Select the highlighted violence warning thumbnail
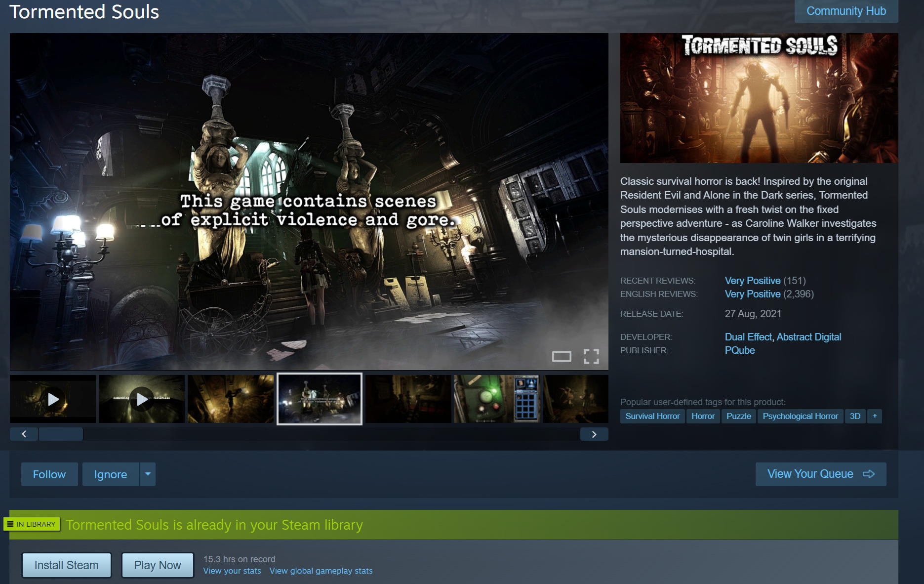Image resolution: width=924 pixels, height=584 pixels. pyautogui.click(x=320, y=399)
